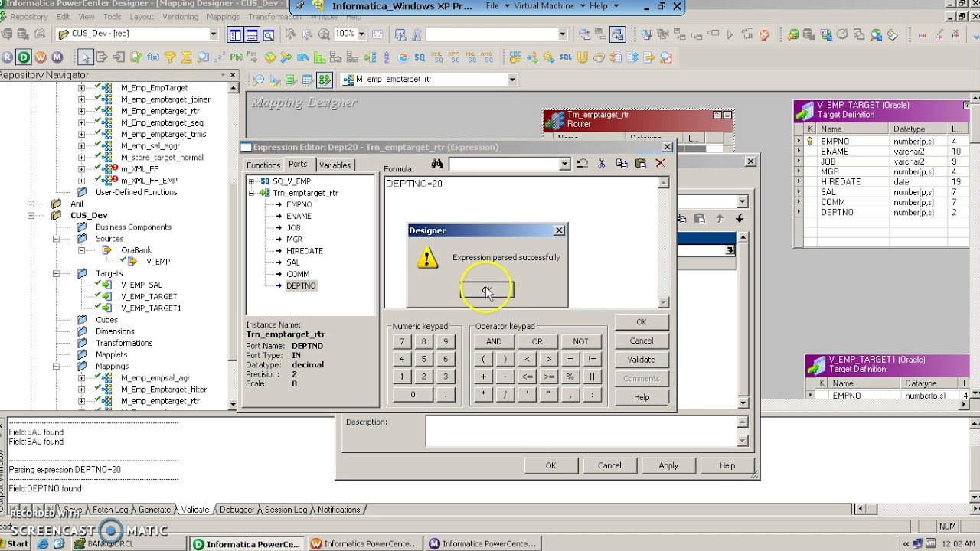Click the NOT operator keypad button
This screenshot has width=980, height=551.
[x=580, y=342]
